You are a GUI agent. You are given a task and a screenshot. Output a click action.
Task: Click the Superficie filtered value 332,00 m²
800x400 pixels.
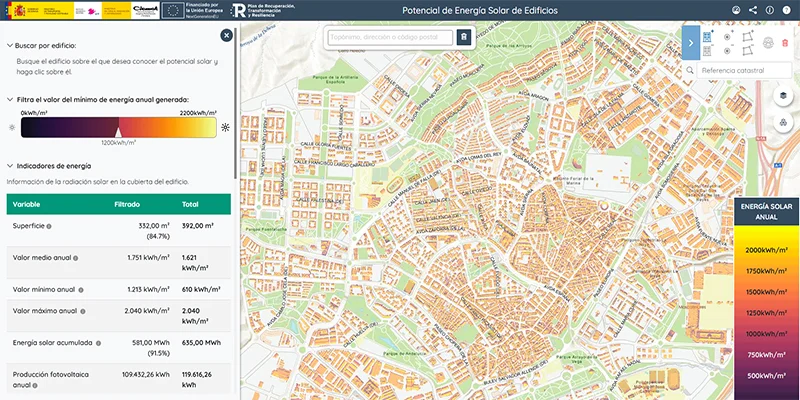[154, 225]
